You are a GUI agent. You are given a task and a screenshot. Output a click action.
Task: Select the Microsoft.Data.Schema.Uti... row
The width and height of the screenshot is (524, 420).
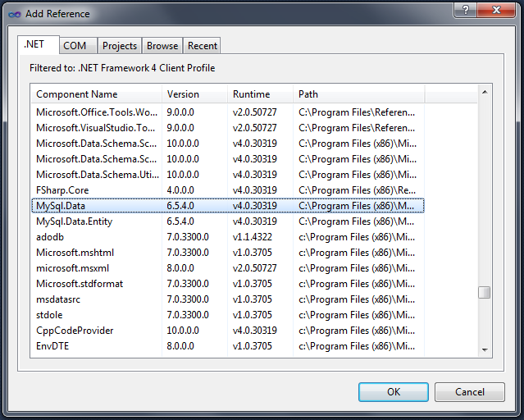228,175
